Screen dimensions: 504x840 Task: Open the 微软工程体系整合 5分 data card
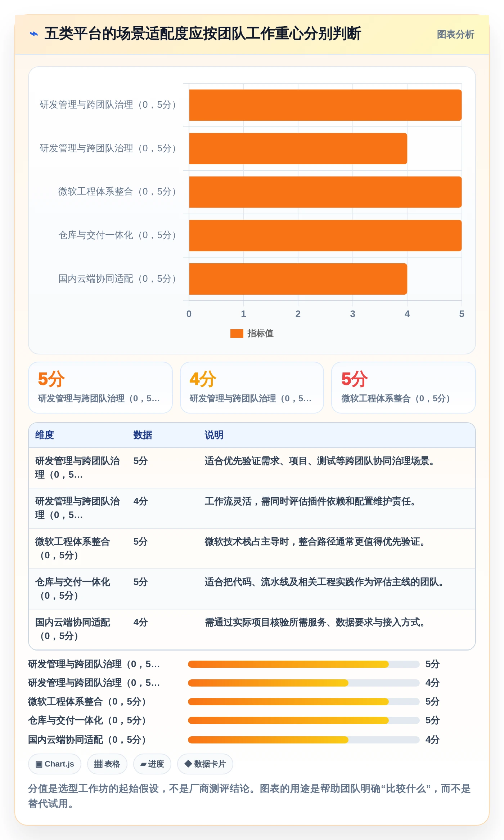[x=404, y=388]
